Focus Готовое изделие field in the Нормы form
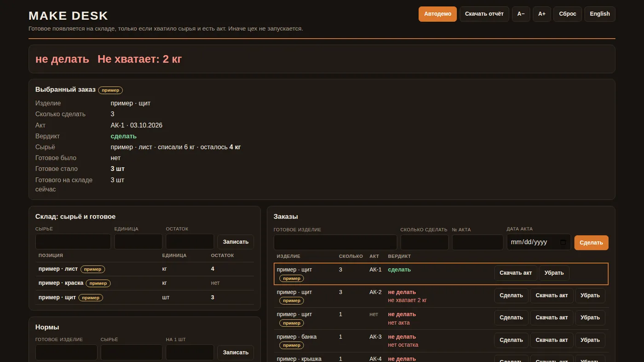Image resolution: width=644 pixels, height=362 pixels. click(66, 352)
